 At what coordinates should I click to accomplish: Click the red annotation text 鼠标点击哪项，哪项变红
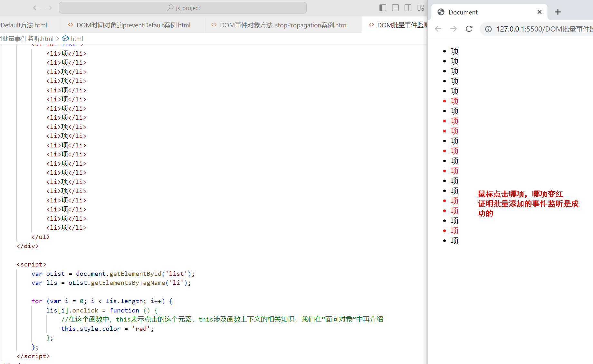pos(521,194)
